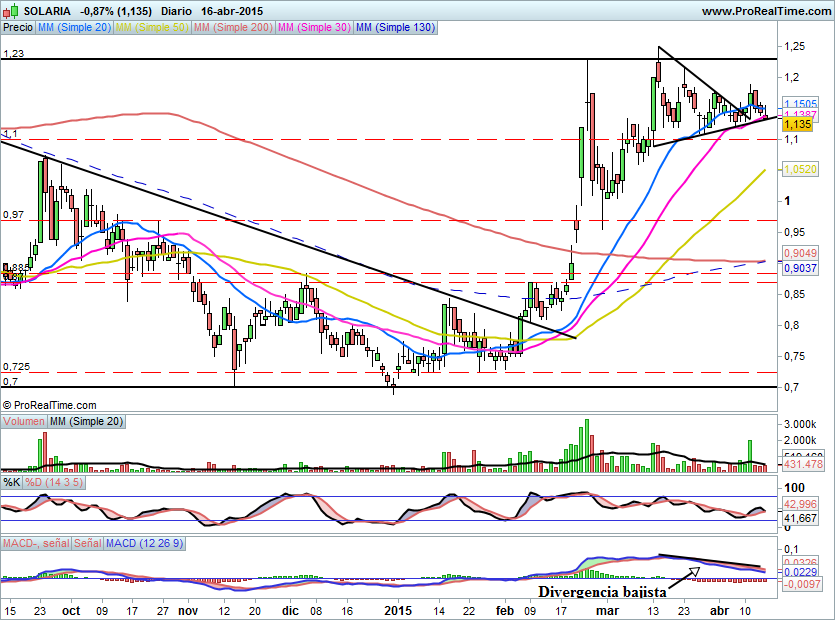Image resolution: width=835 pixels, height=620 pixels.
Task: Click the Divergencia bajista annotation text
Action: [603, 591]
